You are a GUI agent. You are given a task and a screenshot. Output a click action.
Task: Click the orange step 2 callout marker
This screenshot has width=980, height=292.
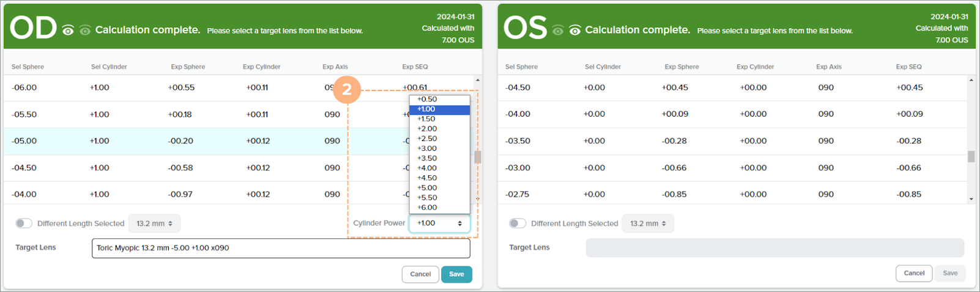tap(347, 89)
